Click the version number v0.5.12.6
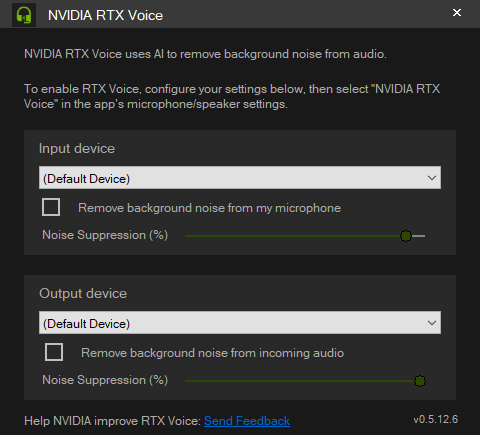This screenshot has width=480, height=435. (436, 419)
